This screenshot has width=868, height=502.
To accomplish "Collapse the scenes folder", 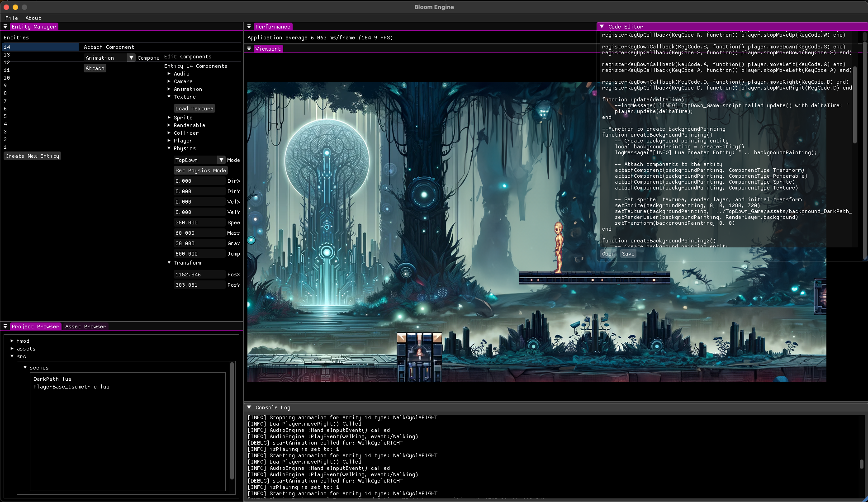I will (25, 368).
